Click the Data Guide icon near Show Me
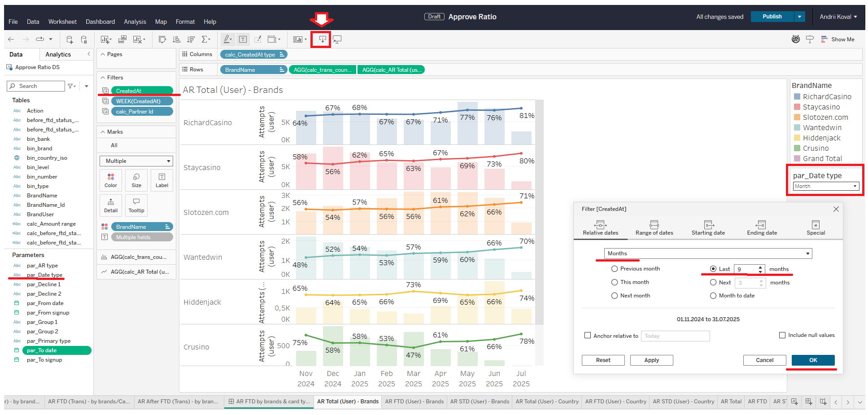This screenshot has width=868, height=415. (x=796, y=39)
